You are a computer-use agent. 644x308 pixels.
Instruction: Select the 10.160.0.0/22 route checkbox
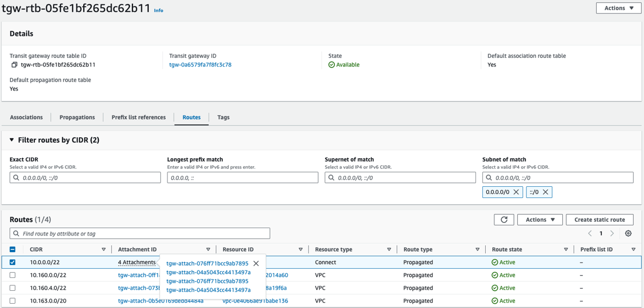click(13, 275)
